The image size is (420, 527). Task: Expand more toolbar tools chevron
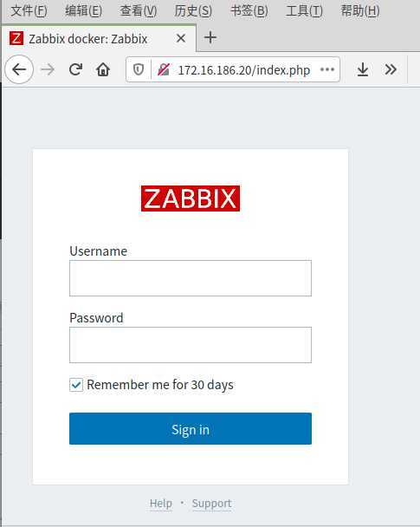tap(391, 69)
